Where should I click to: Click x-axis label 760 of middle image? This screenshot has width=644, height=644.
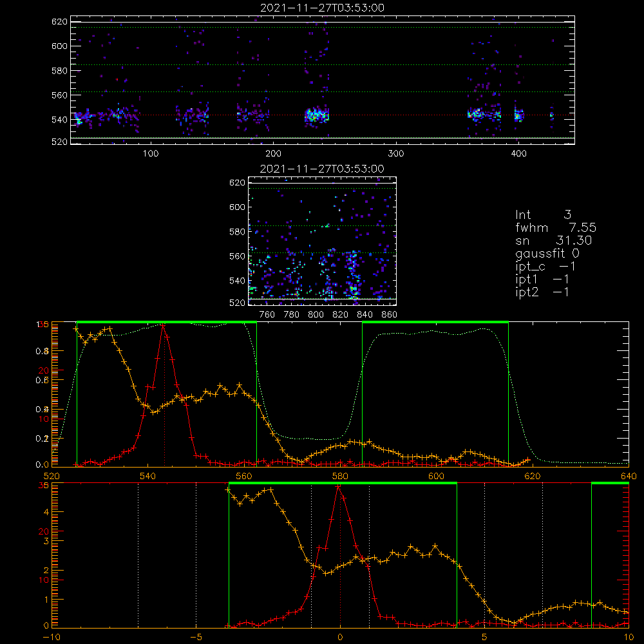point(267,315)
